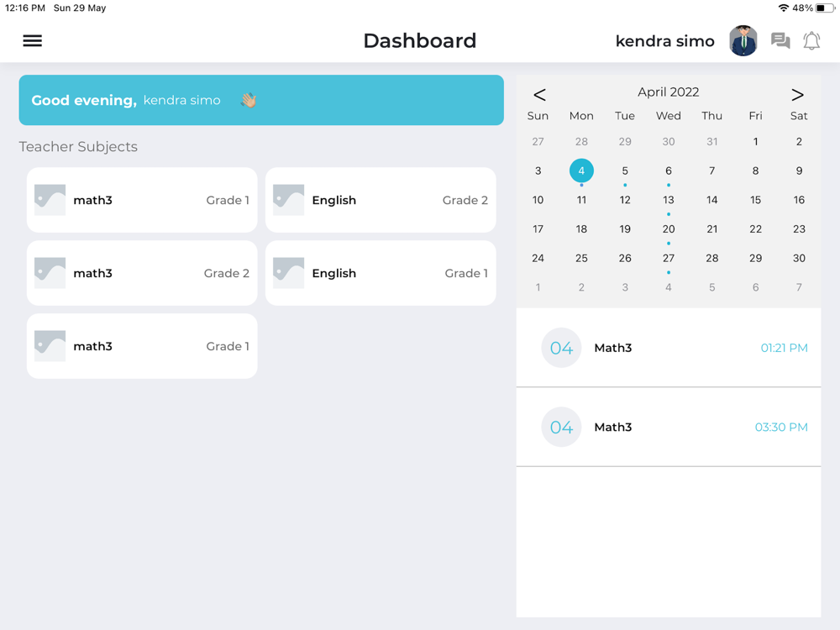840x630 pixels.
Task: Click the Good evening greeting banner
Action: tap(261, 100)
